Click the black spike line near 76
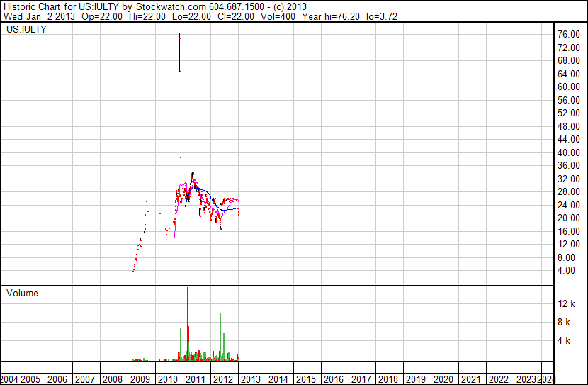This screenshot has height=385, width=588. coord(180,52)
